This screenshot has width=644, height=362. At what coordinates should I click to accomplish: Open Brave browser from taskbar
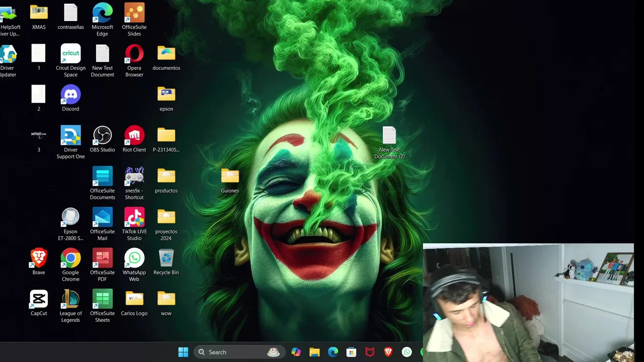(x=388, y=352)
